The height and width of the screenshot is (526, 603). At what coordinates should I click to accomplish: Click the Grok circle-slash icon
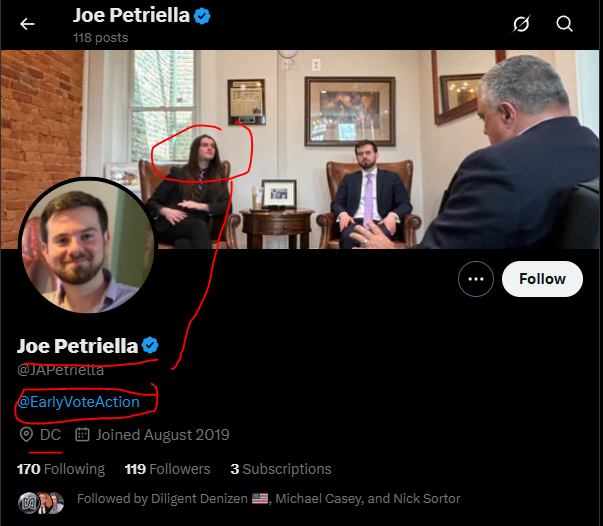coord(521,24)
